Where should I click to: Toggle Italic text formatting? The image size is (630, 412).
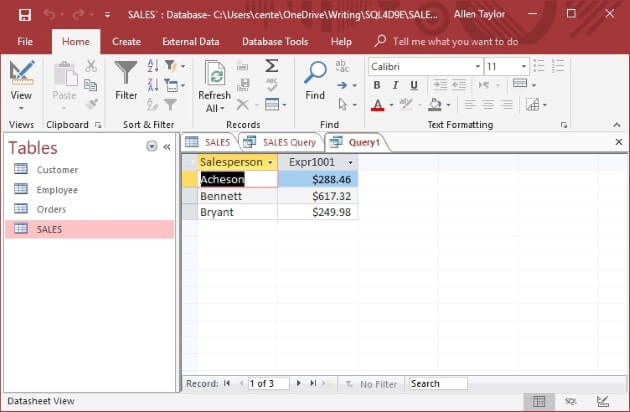(x=394, y=85)
